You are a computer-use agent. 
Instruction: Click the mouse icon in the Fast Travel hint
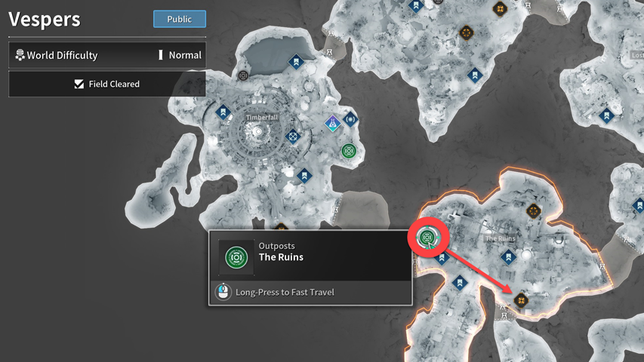tap(223, 292)
